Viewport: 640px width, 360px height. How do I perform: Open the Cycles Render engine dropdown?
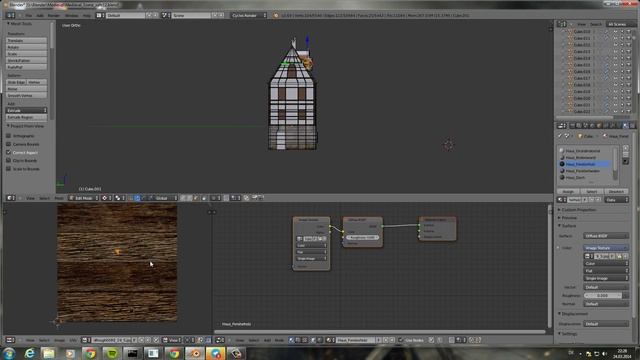(249, 15)
